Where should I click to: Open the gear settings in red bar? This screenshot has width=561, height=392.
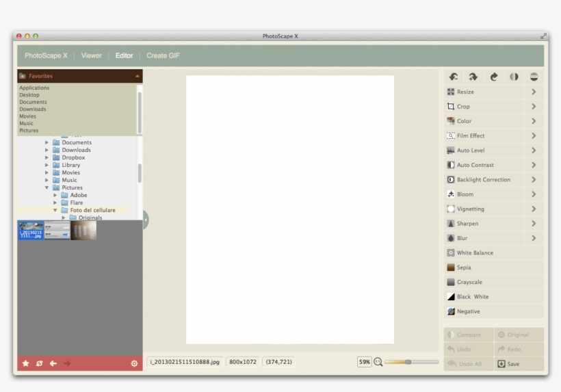click(x=134, y=363)
